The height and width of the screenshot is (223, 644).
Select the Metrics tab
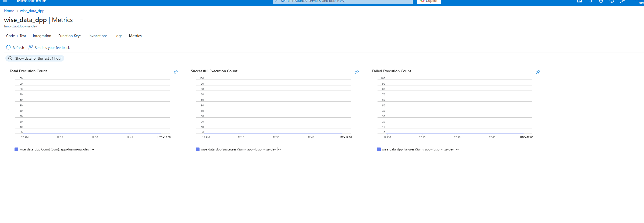click(135, 36)
